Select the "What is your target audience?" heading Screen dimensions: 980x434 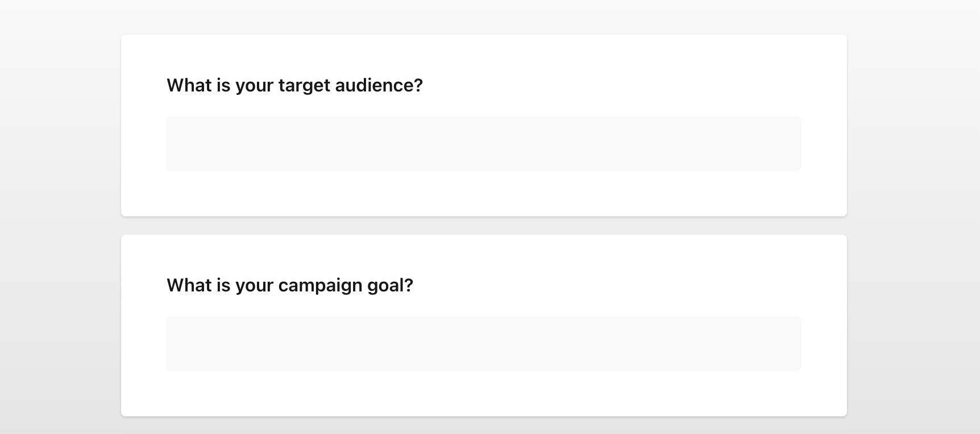pyautogui.click(x=294, y=85)
